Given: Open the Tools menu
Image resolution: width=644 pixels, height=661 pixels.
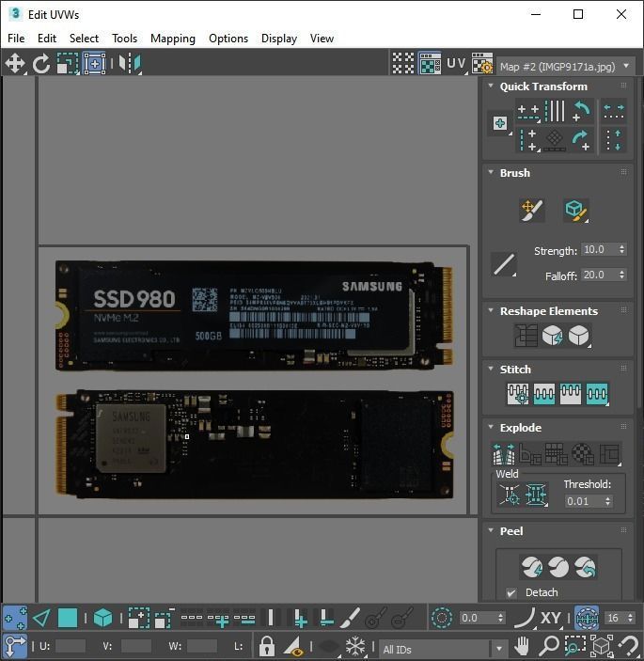Looking at the screenshot, I should pos(124,39).
